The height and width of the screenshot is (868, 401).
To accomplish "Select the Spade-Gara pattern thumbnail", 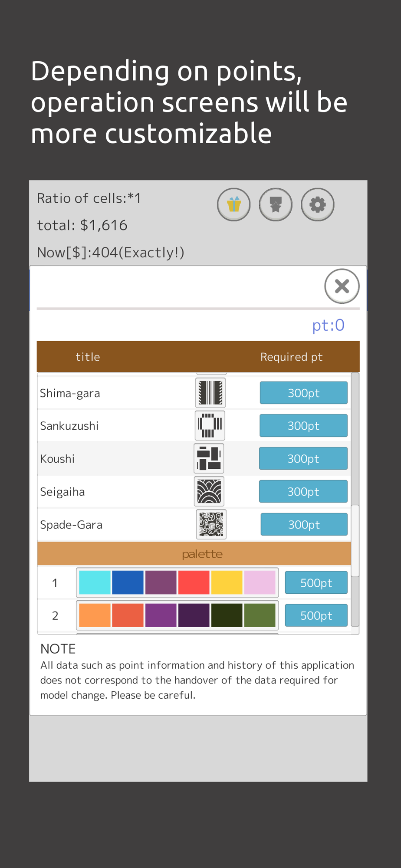I will [211, 524].
